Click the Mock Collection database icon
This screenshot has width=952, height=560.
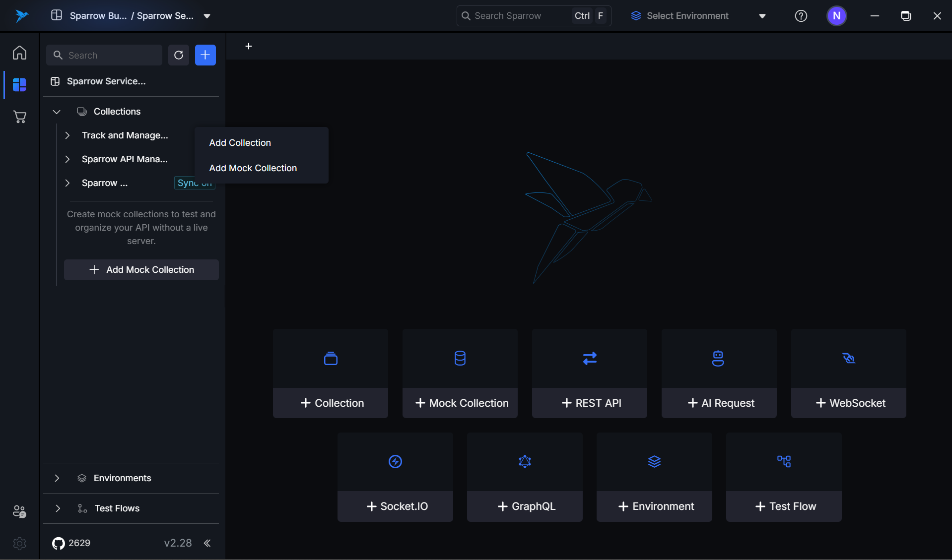click(x=460, y=358)
